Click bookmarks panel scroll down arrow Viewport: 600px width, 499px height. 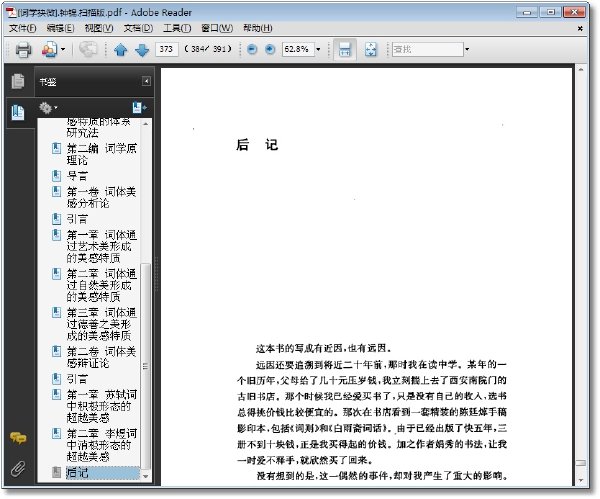[x=145, y=476]
